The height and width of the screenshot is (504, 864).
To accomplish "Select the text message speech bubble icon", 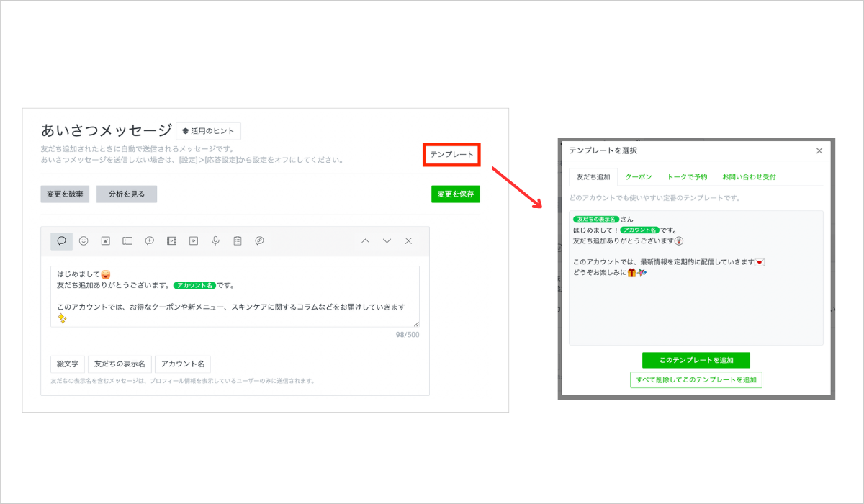I will point(61,241).
